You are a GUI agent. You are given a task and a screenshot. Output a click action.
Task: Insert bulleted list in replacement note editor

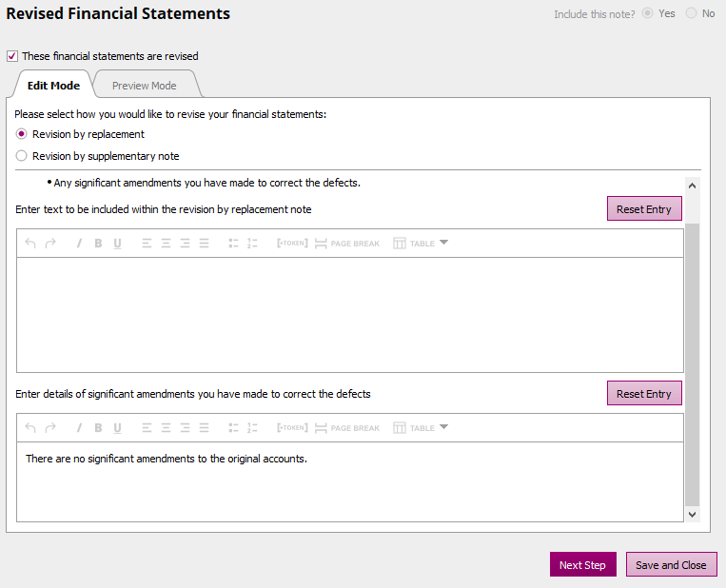233,244
